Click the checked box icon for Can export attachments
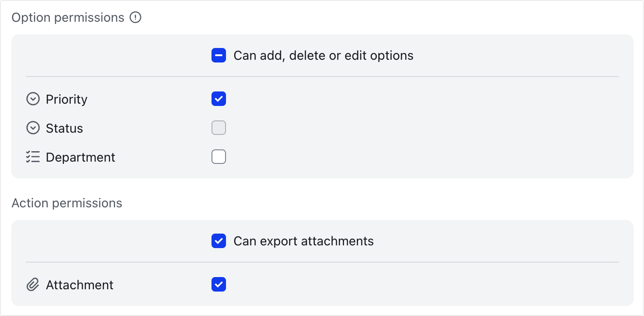Image resolution: width=644 pixels, height=316 pixels. point(219,241)
